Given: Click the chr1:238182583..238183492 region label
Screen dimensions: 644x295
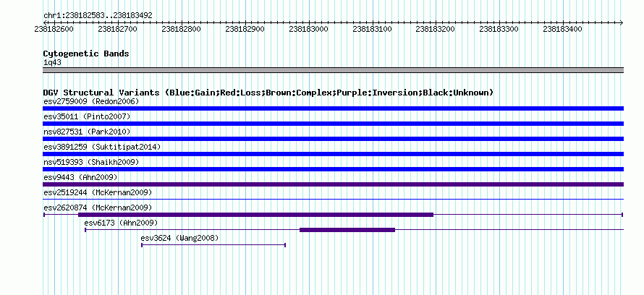Looking at the screenshot, I should [x=98, y=16].
